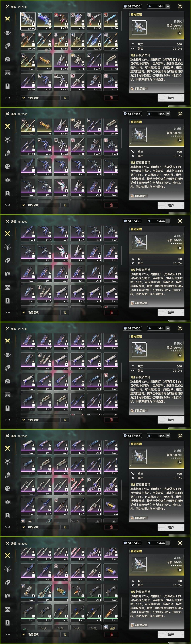
Task: Toggle the weapon lock icon in topmost detail card
Action: (x=180, y=33)
